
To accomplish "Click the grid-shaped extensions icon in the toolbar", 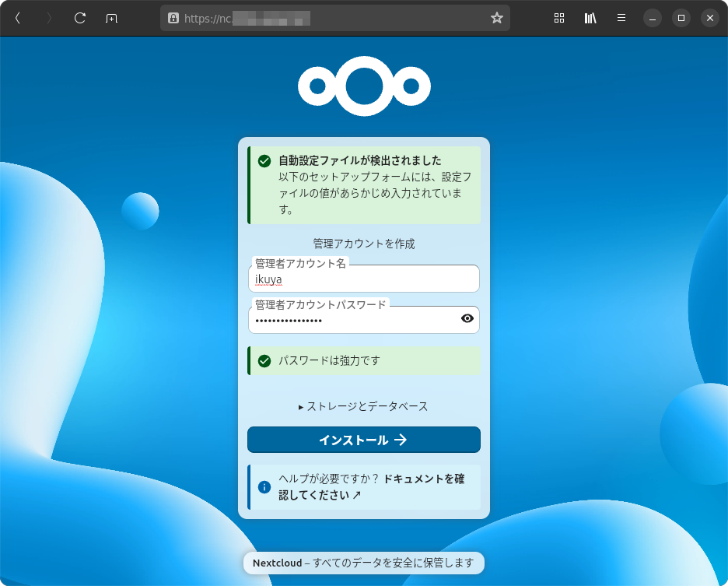I will 558,17.
